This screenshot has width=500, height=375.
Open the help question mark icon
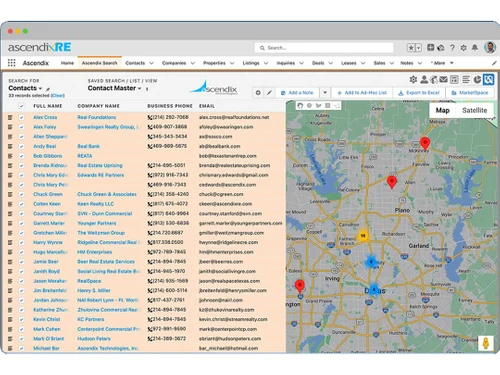coord(452,48)
